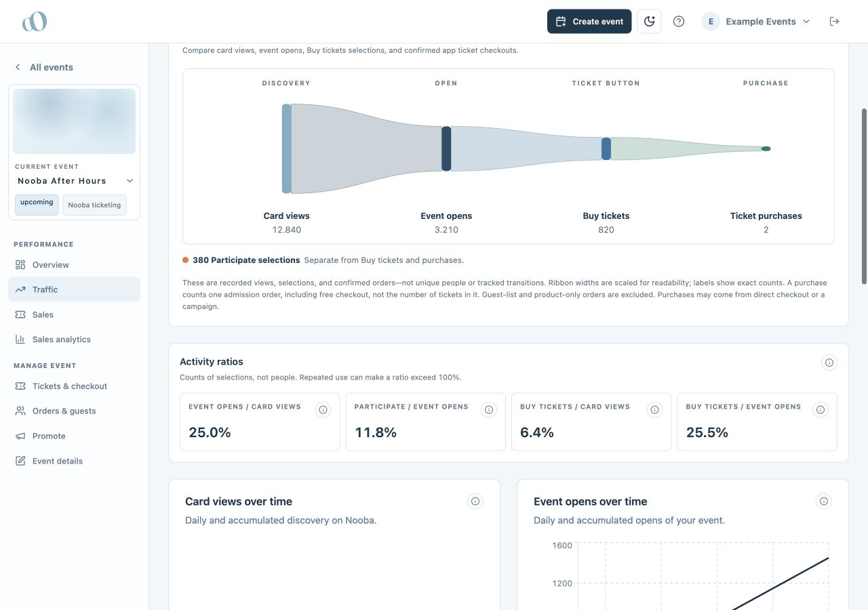Image resolution: width=868 pixels, height=610 pixels.
Task: Click info icon for Event opens over time
Action: (824, 502)
